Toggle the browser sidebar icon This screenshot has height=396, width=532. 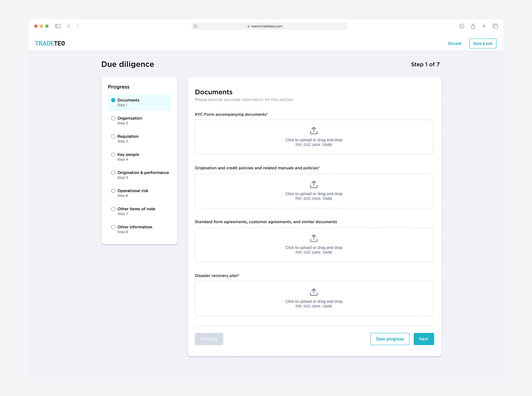pos(58,26)
